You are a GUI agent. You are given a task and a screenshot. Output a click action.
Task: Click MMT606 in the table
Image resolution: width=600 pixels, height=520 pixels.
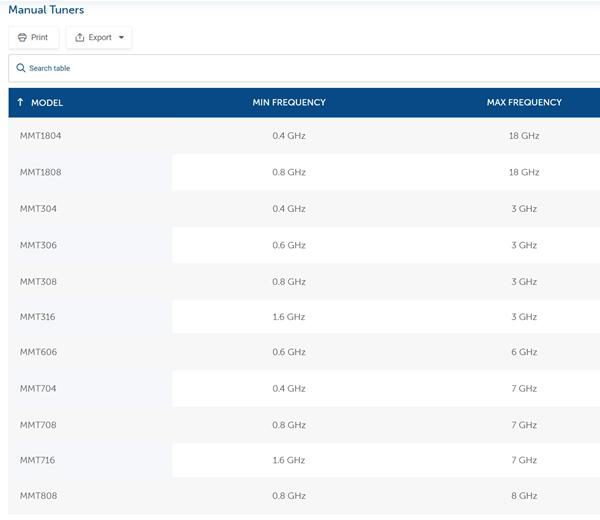[38, 352]
